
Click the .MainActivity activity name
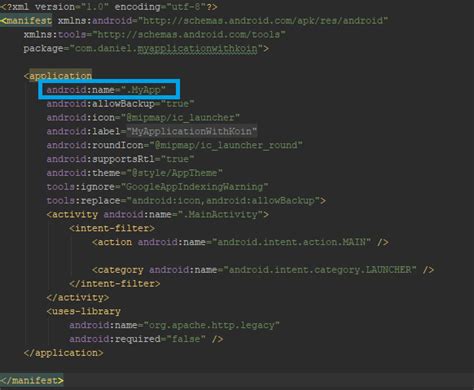220,214
